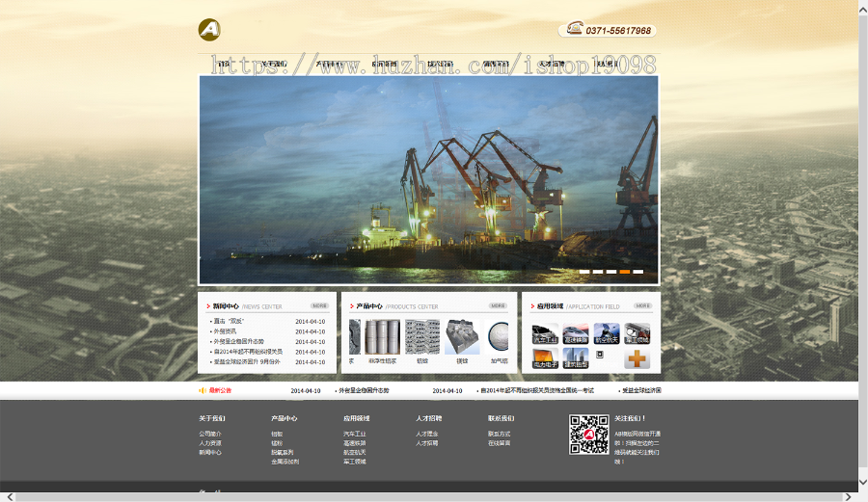Open the 航空航天 application field icon
This screenshot has width=868, height=502.
(607, 334)
